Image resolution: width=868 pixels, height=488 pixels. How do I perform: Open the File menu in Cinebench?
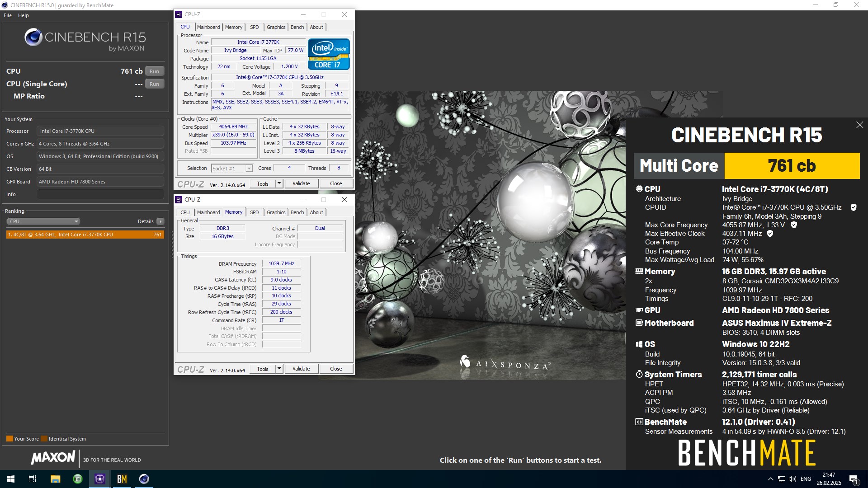tap(8, 15)
